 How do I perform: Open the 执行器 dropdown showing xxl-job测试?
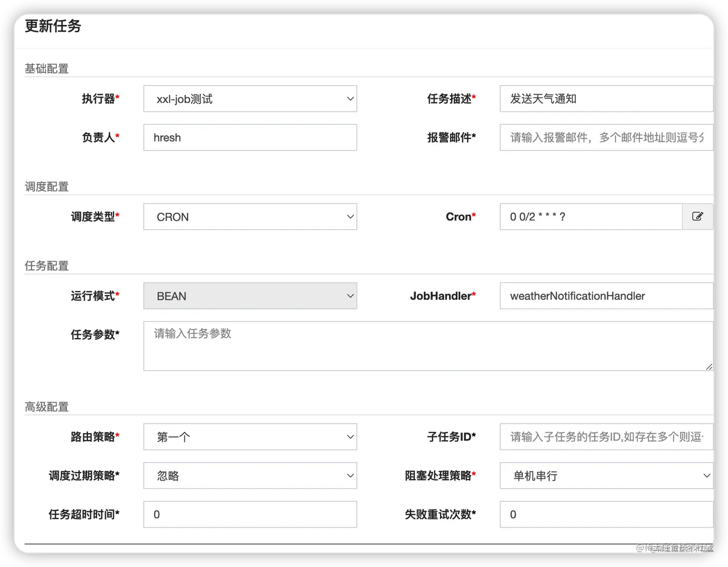click(250, 99)
